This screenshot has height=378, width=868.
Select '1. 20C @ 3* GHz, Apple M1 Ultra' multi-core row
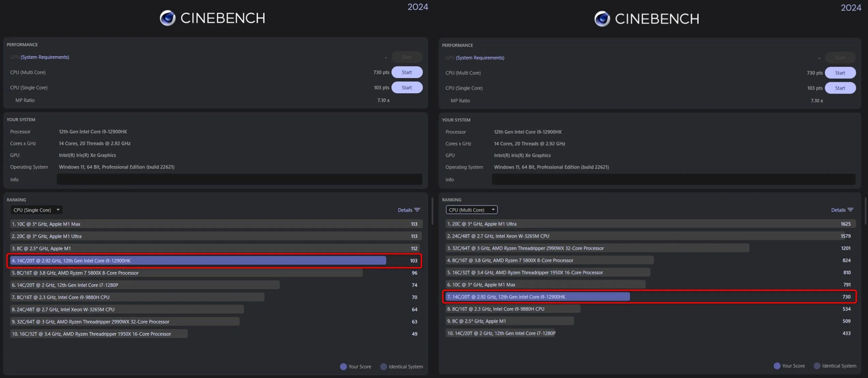coord(651,224)
